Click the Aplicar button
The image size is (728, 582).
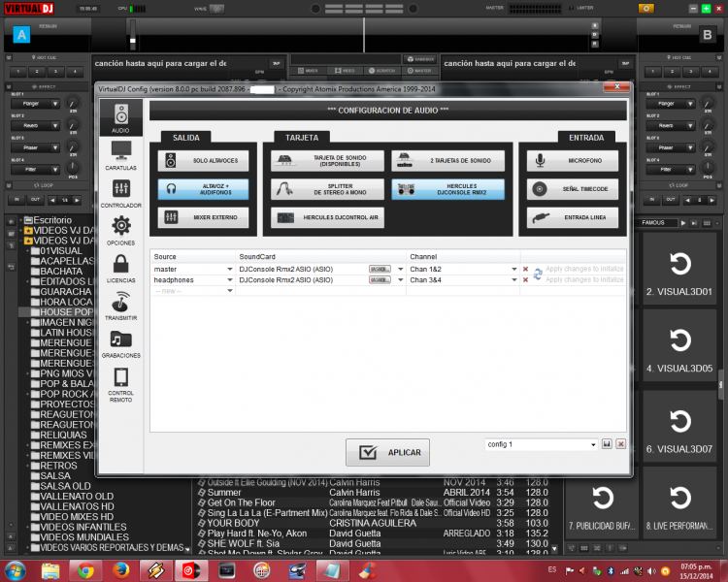[x=387, y=452]
